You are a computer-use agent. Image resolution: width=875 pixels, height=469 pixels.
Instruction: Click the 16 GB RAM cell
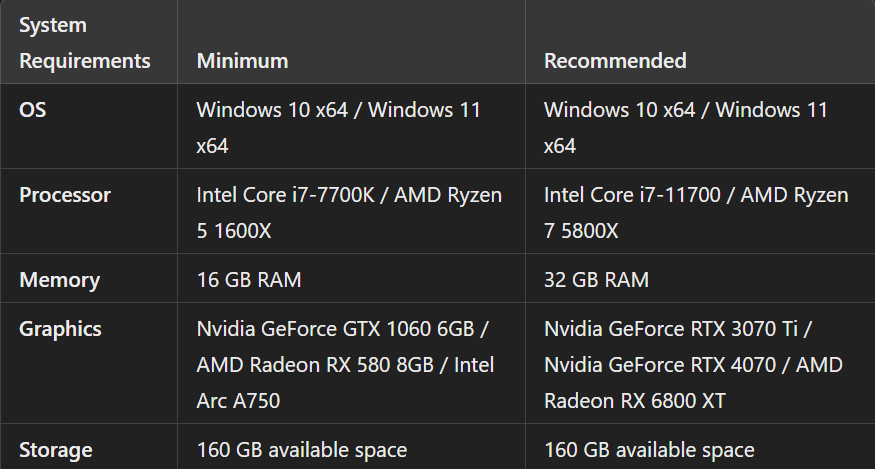248,280
